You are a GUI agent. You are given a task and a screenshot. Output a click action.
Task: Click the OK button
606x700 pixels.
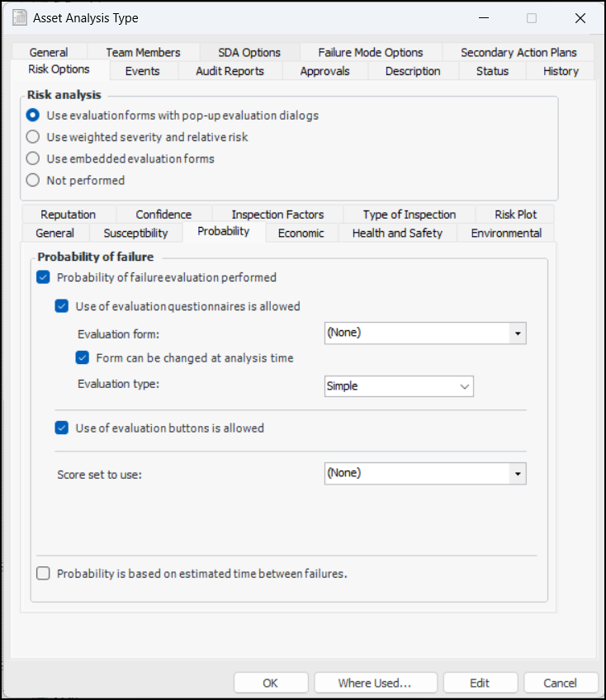coord(270,683)
